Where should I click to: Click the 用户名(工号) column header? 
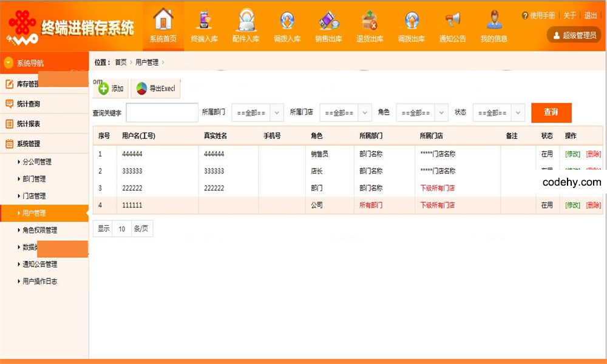pyautogui.click(x=138, y=136)
